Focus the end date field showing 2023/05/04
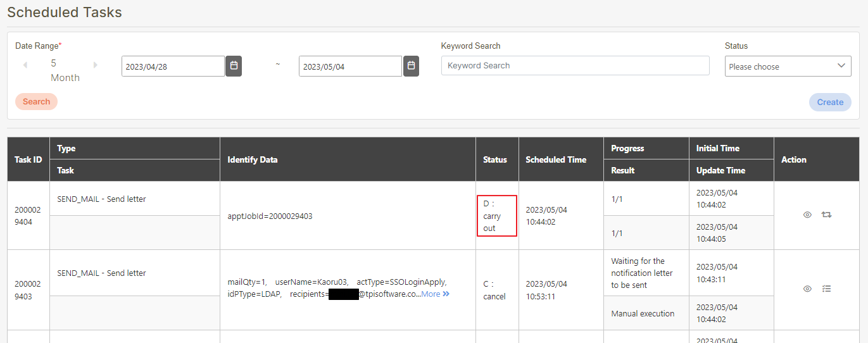 pyautogui.click(x=350, y=66)
